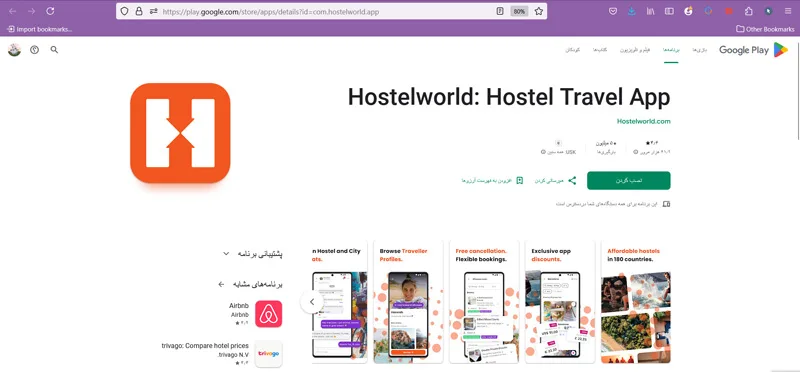Open the red square extension icon
This screenshot has width=800, height=372.
click(729, 11)
